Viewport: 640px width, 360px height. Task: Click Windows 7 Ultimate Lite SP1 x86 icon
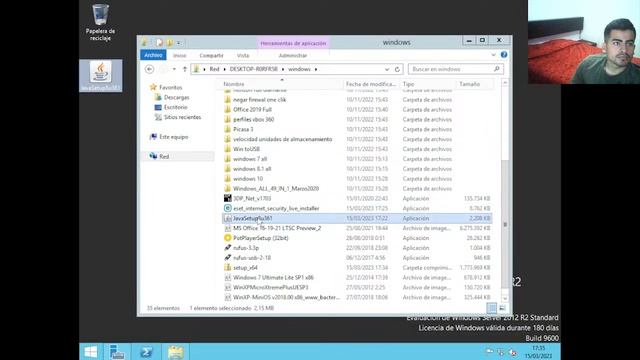[x=228, y=278]
